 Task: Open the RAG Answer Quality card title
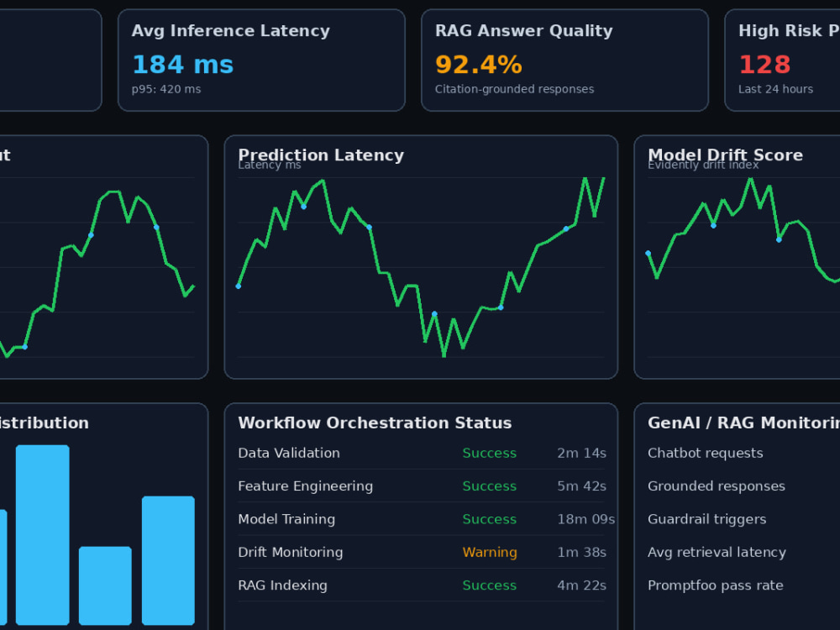tap(523, 31)
